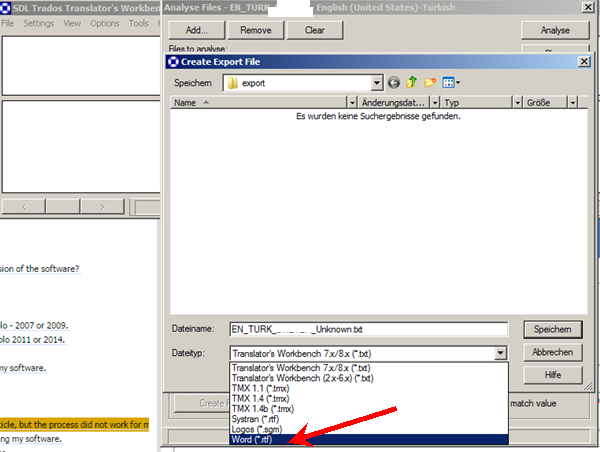Image resolution: width=600 pixels, height=452 pixels.
Task: Sort by Name column header
Action: [259, 103]
